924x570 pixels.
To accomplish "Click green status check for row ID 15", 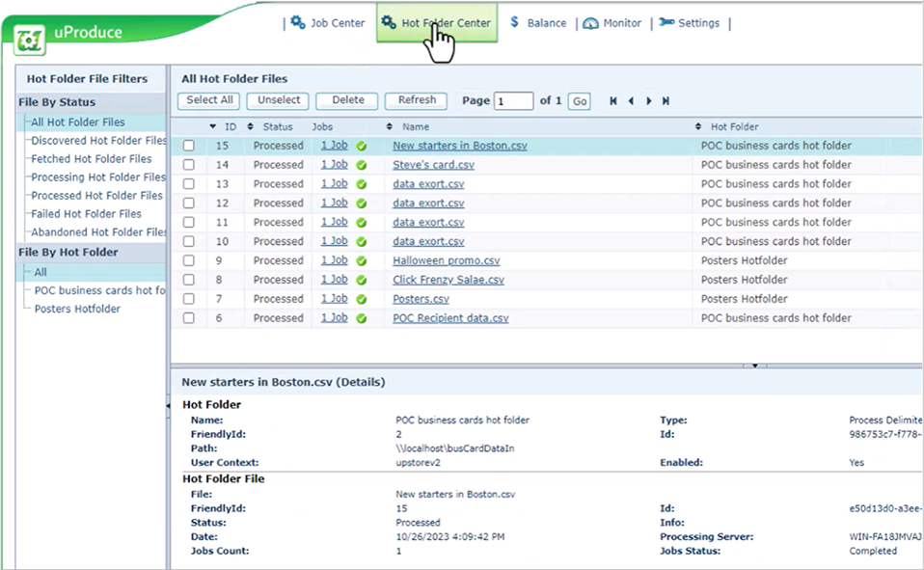I will pos(362,147).
